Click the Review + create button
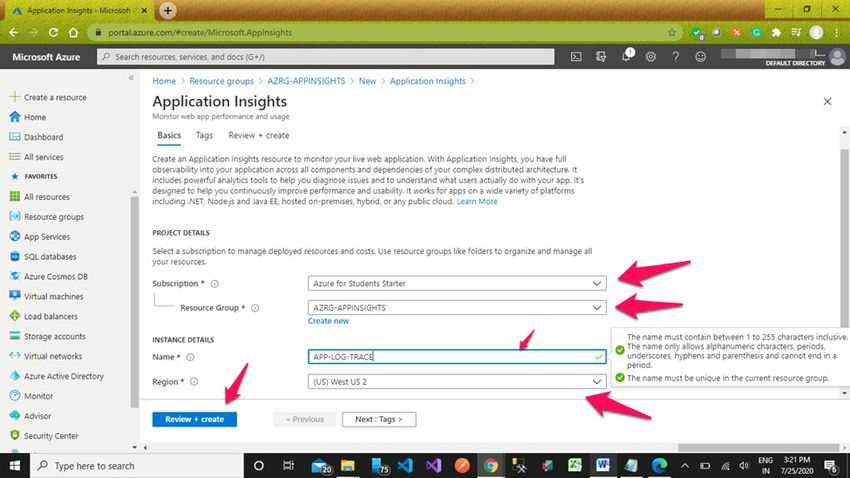The height and width of the screenshot is (478, 850). 195,419
